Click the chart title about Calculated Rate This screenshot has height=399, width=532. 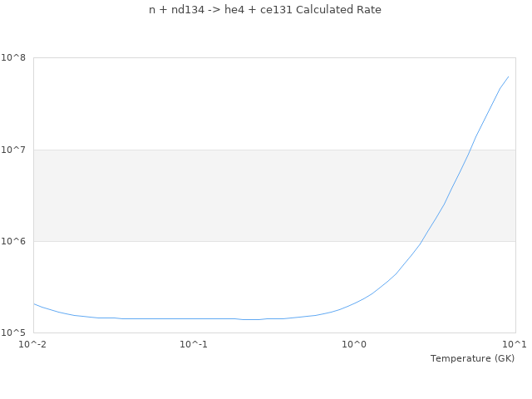[x=265, y=10]
